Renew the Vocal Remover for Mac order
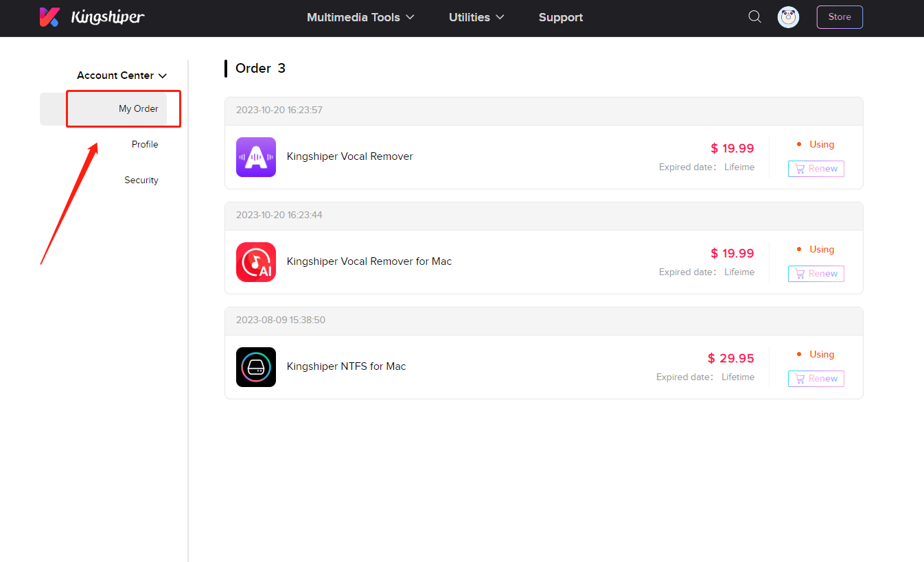Viewport: 924px width, 562px height. click(816, 274)
